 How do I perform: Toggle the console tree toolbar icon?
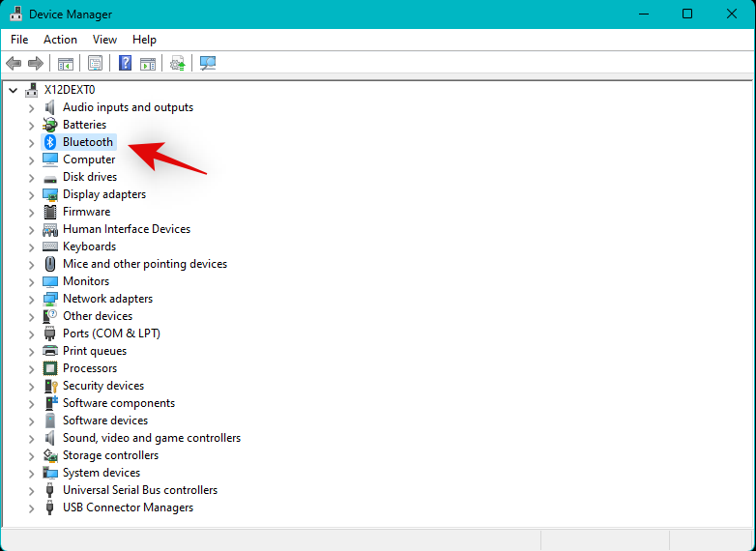click(x=66, y=63)
